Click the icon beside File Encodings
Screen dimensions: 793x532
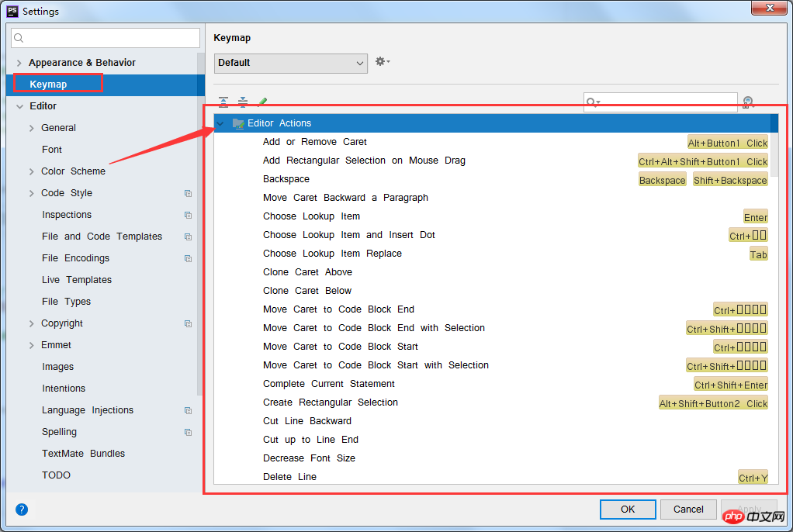[188, 258]
